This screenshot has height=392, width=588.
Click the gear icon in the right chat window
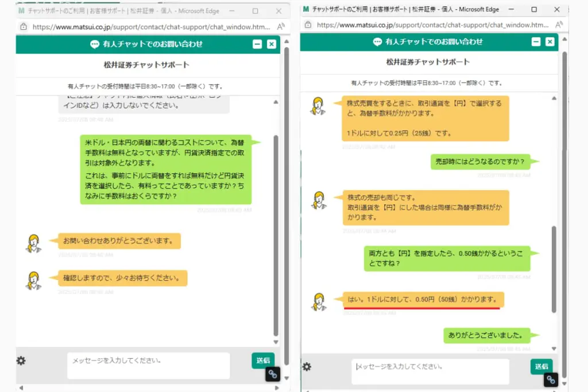307,367
